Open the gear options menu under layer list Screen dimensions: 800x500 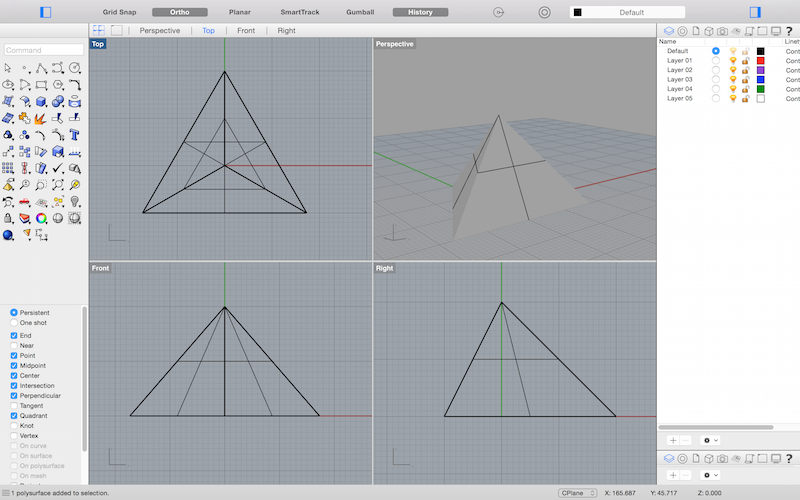pos(710,440)
